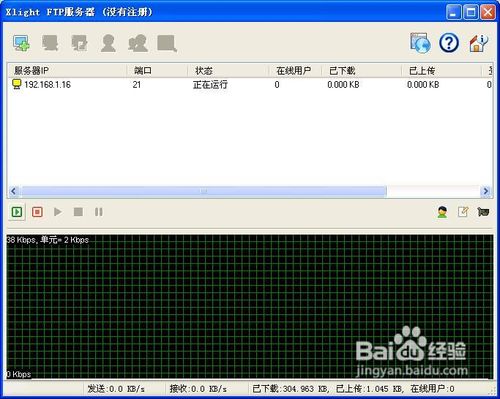Click the 发送:0.0 KB/s status bar entry
The height and width of the screenshot is (399, 500).
tap(116, 389)
